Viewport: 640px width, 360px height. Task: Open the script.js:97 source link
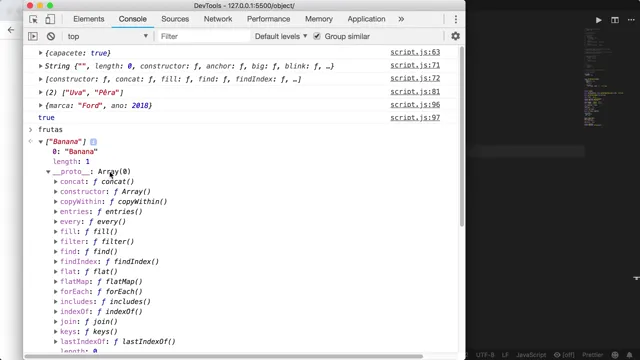click(x=415, y=118)
